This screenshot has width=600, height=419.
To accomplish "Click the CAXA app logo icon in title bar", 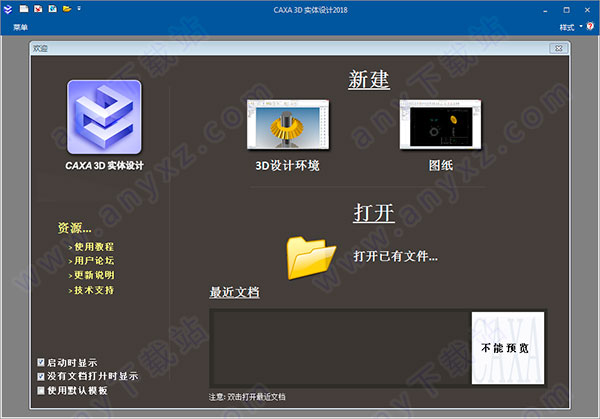I will tap(8, 9).
